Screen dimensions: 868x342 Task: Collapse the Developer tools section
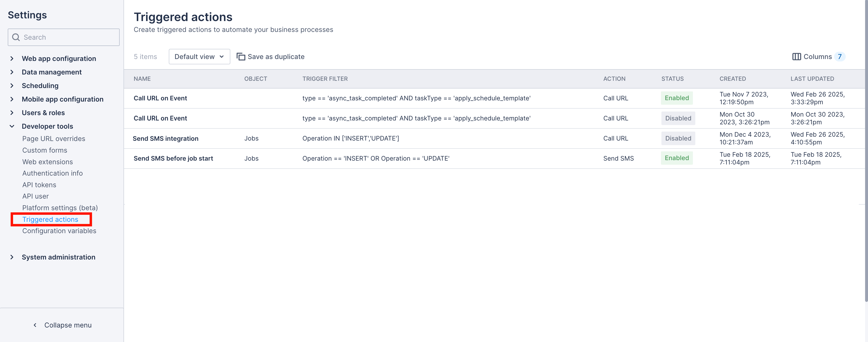tap(12, 126)
